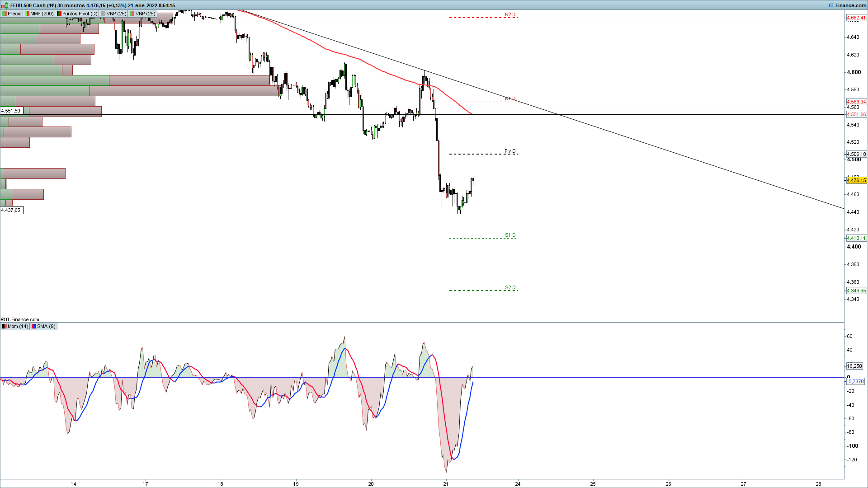The height and width of the screenshot is (488, 868).
Task: Select the 4.551,66 moving average price tag
Action: pos(856,114)
